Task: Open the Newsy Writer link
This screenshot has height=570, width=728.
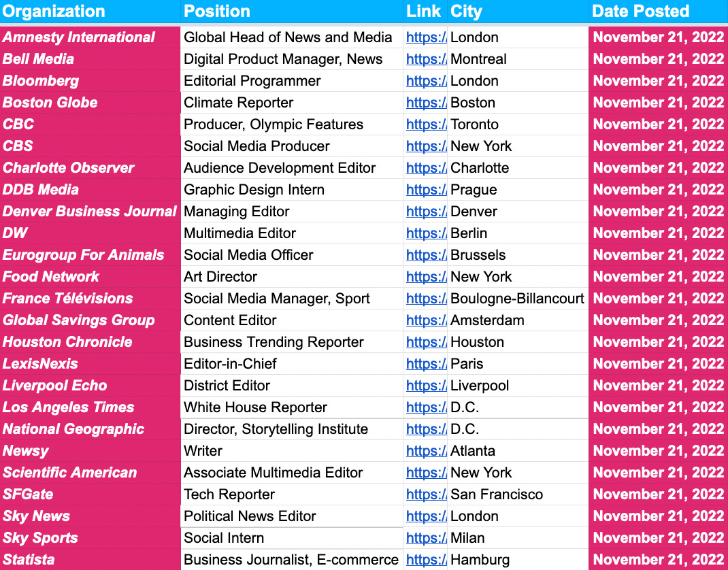Action: [x=426, y=451]
